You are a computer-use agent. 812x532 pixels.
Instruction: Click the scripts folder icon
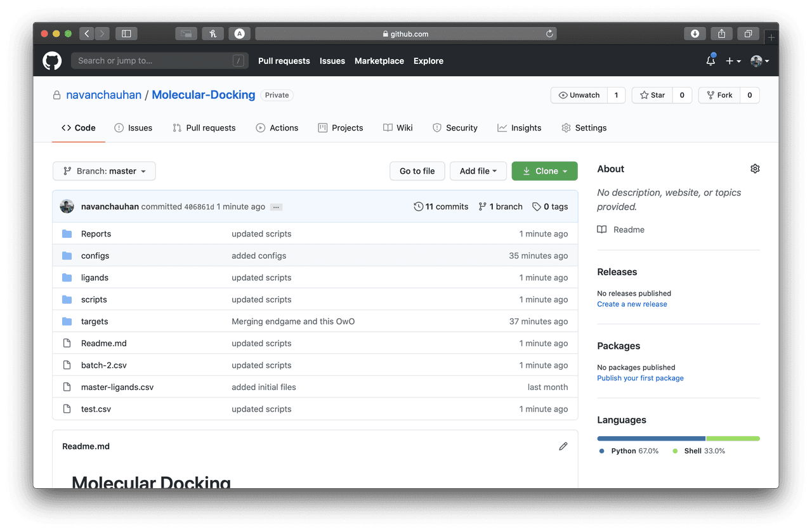click(67, 299)
